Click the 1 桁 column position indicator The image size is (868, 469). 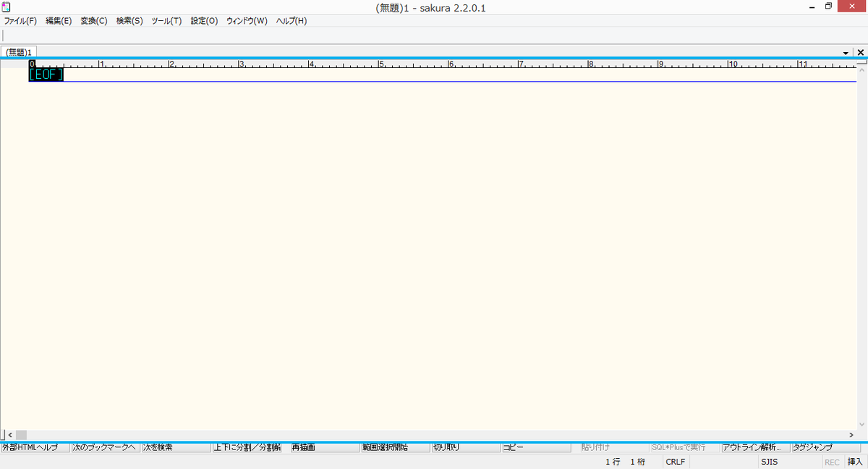pyautogui.click(x=637, y=462)
